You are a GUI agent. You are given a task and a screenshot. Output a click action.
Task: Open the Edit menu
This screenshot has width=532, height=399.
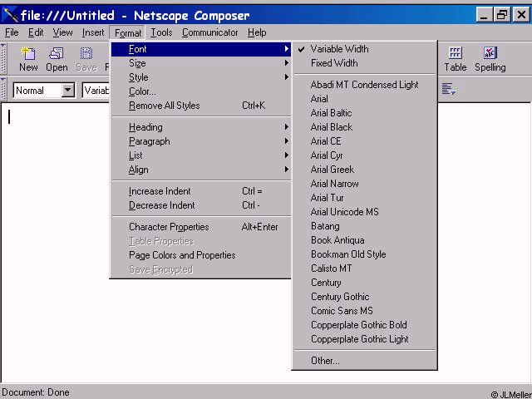point(36,32)
